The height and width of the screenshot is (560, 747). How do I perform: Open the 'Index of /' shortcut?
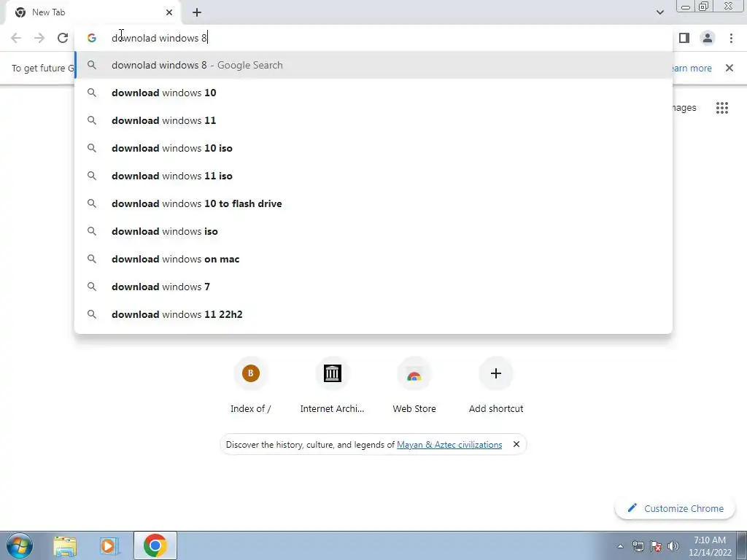(x=251, y=386)
